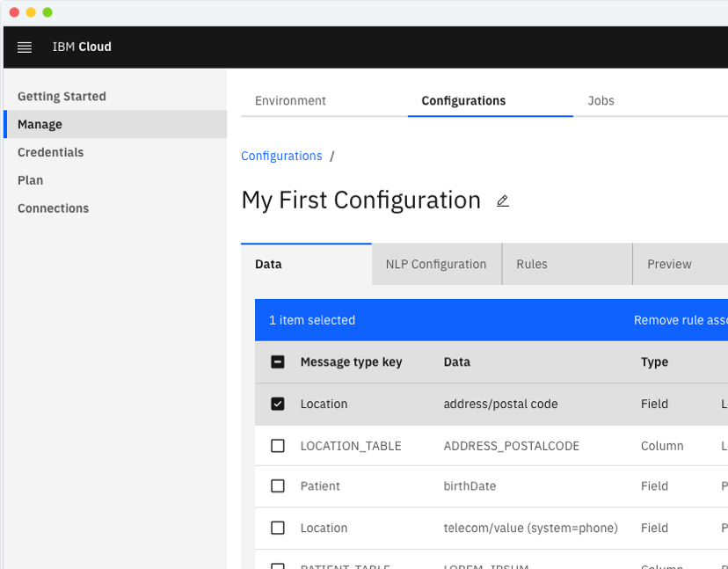Go to Credentials in the sidebar

pos(50,153)
